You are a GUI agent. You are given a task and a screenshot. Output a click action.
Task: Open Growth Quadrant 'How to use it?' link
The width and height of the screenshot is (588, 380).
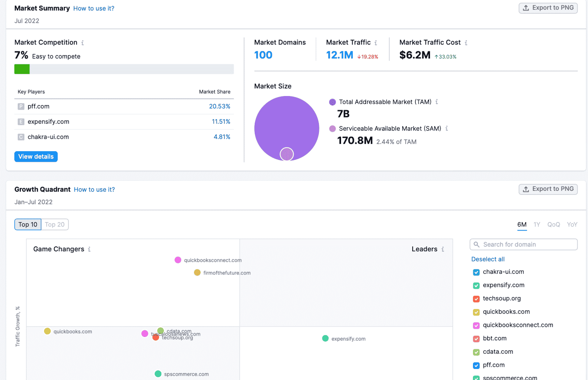point(94,189)
